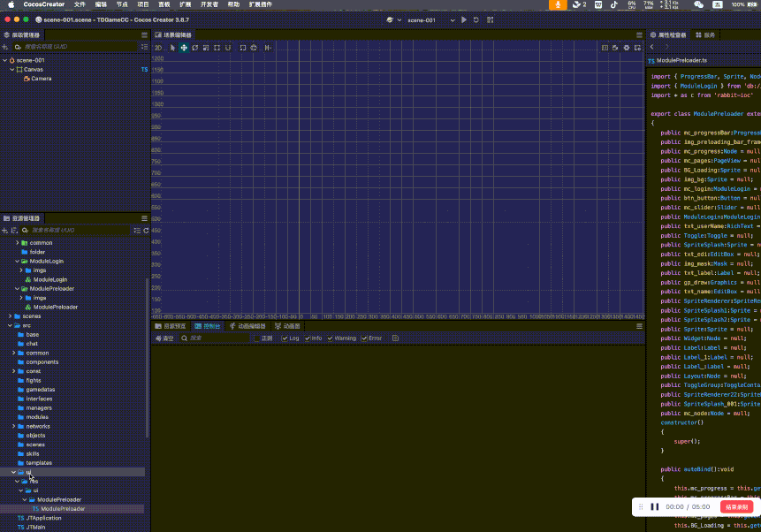The width and height of the screenshot is (761, 532).
Task: Switch to the 动画图 tab
Action: pyautogui.click(x=287, y=326)
